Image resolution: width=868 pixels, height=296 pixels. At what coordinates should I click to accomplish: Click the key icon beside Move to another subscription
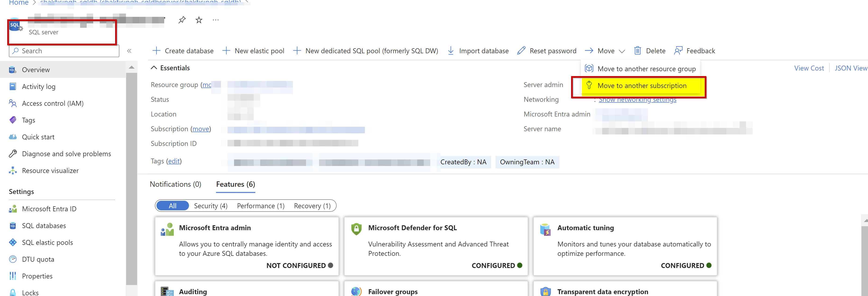tap(589, 85)
